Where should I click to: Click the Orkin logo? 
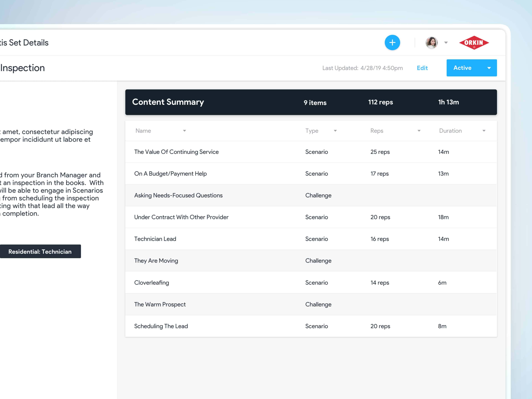(474, 43)
